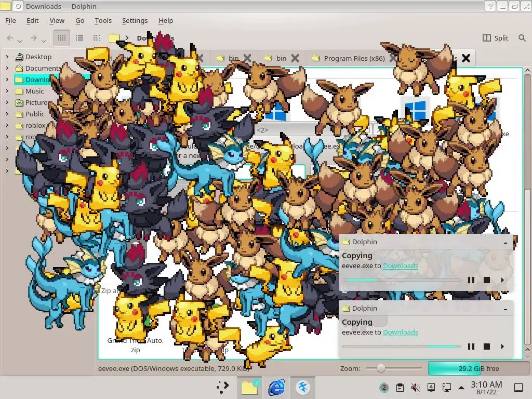Pause the first eevee.exe copy job

coord(471,280)
